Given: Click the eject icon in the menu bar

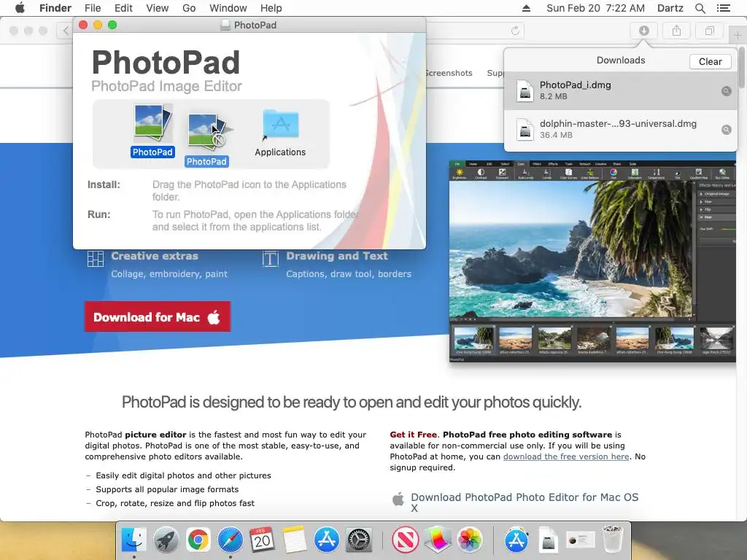Looking at the screenshot, I should point(526,8).
